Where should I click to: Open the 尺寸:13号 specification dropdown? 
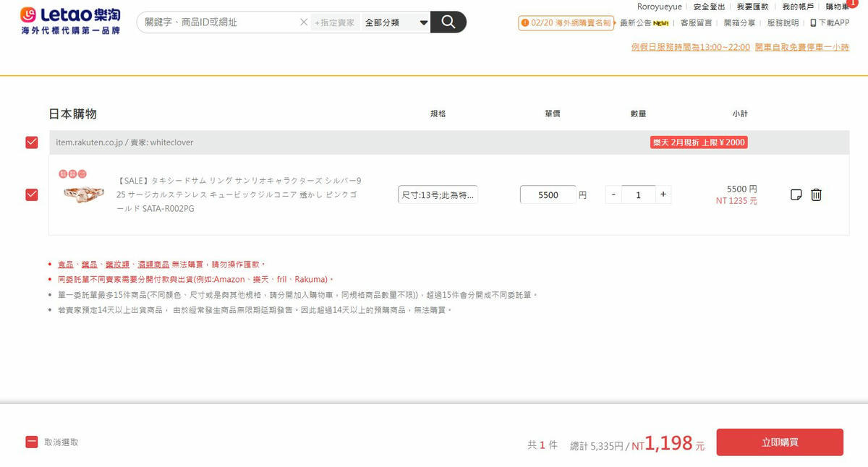[x=438, y=194]
